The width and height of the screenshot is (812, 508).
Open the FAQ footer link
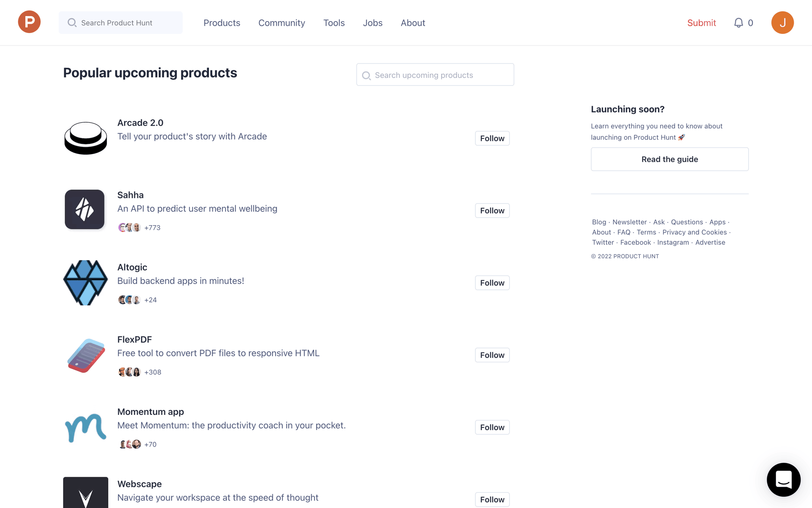(624, 232)
